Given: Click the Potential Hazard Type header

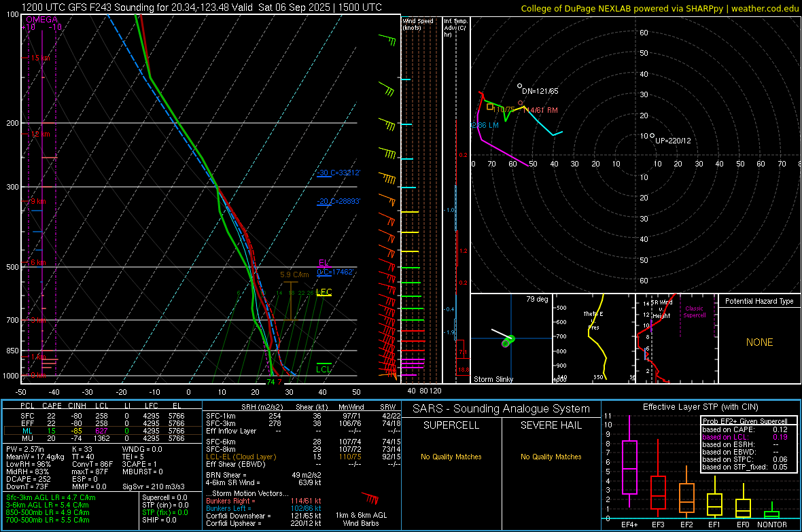Looking at the screenshot, I should tap(759, 301).
